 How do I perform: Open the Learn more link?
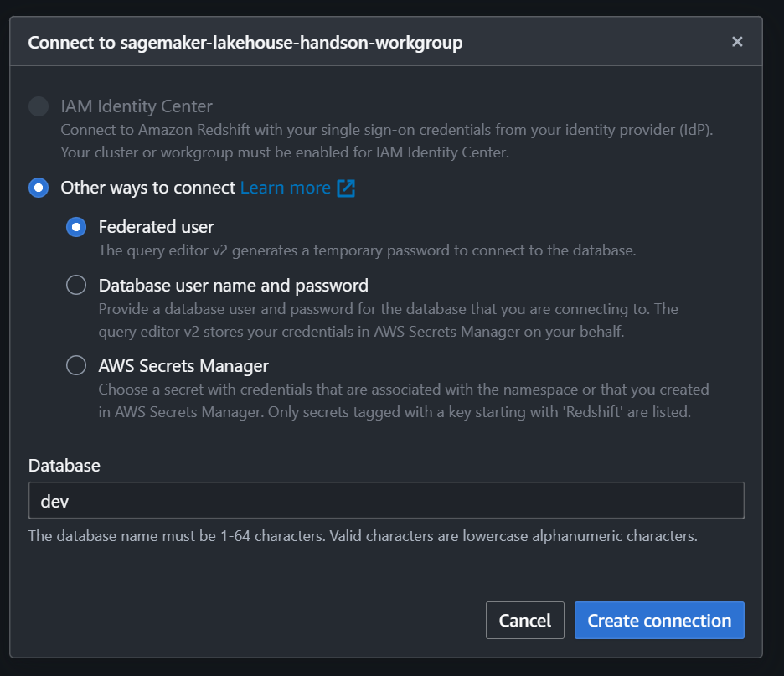(286, 188)
